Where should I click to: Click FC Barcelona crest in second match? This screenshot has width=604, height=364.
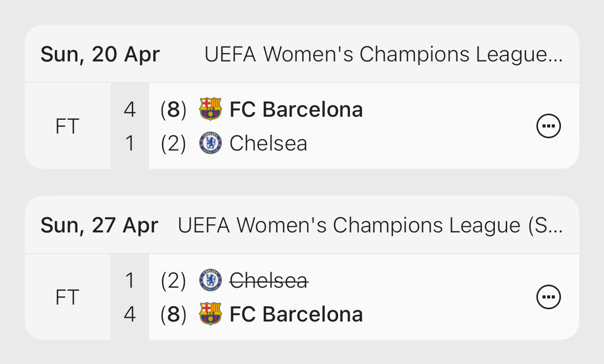(210, 314)
